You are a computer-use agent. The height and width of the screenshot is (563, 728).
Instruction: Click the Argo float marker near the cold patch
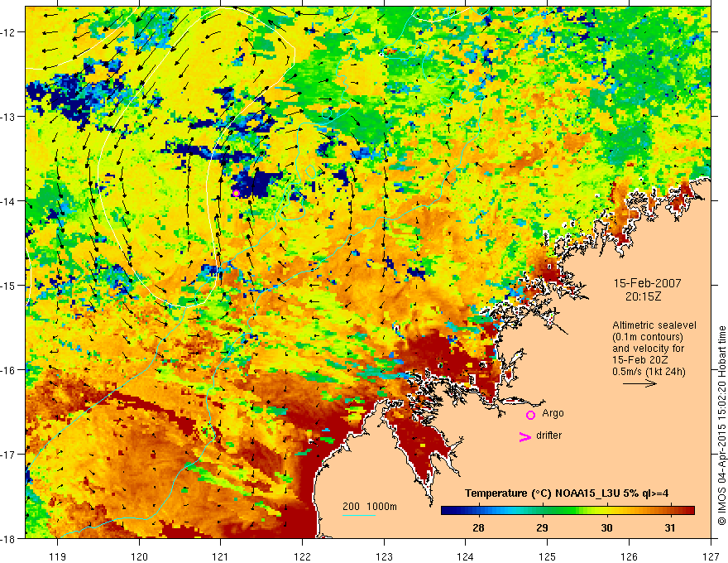click(236, 193)
